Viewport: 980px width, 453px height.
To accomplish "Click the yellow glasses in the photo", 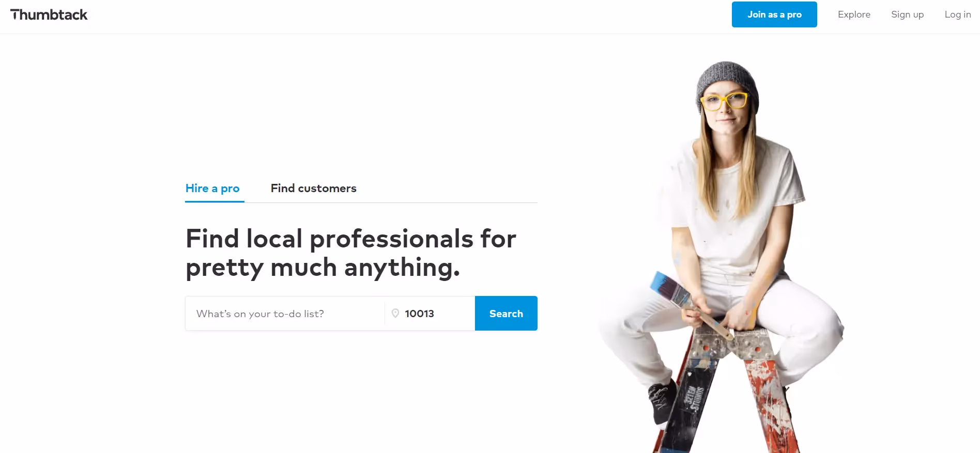I will click(724, 101).
